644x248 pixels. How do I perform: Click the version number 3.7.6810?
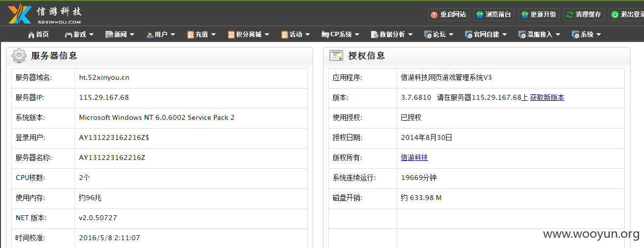click(x=416, y=97)
